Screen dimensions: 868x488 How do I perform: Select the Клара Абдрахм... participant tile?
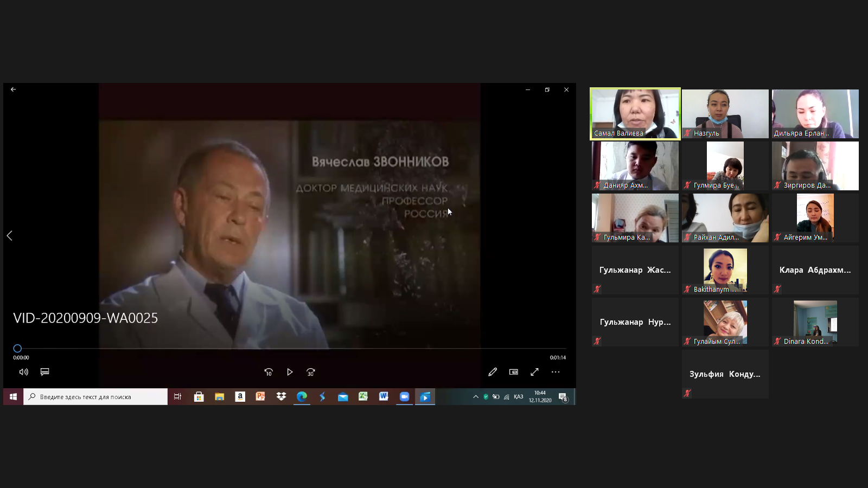(x=815, y=270)
